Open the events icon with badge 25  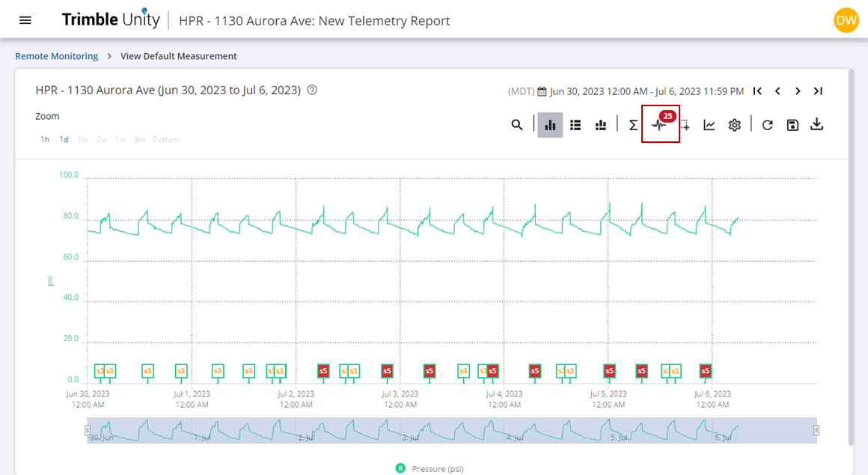[x=660, y=124]
